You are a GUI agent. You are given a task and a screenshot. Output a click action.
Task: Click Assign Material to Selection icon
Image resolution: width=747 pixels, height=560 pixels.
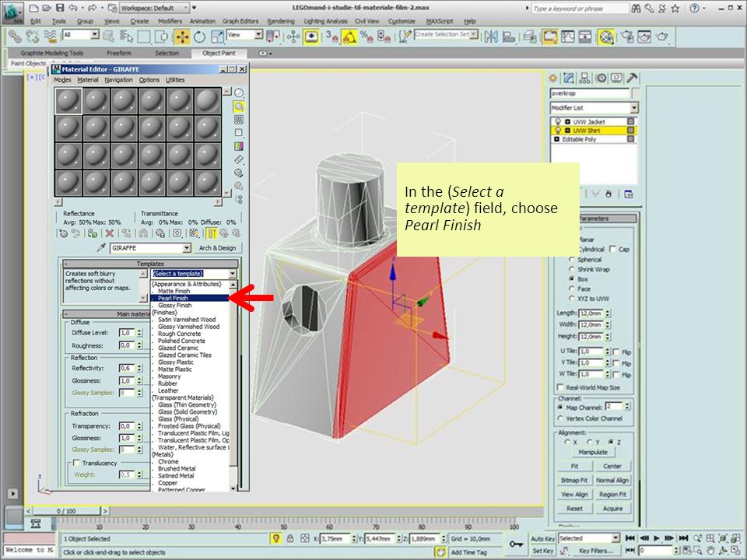point(93,233)
